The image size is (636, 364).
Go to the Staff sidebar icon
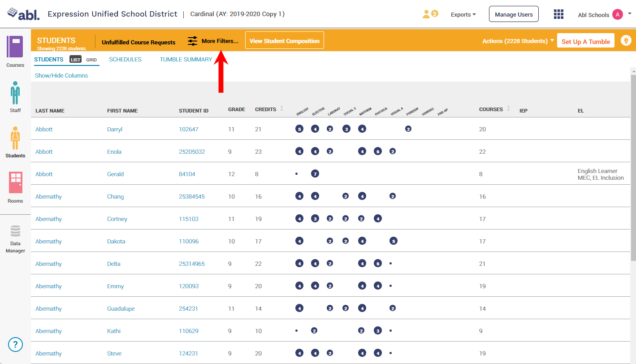(15, 96)
